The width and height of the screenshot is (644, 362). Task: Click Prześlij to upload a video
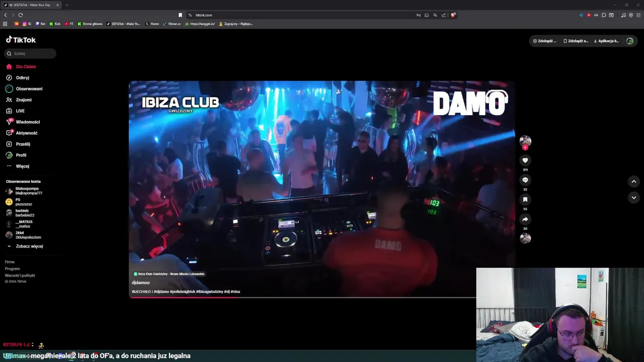18,144
